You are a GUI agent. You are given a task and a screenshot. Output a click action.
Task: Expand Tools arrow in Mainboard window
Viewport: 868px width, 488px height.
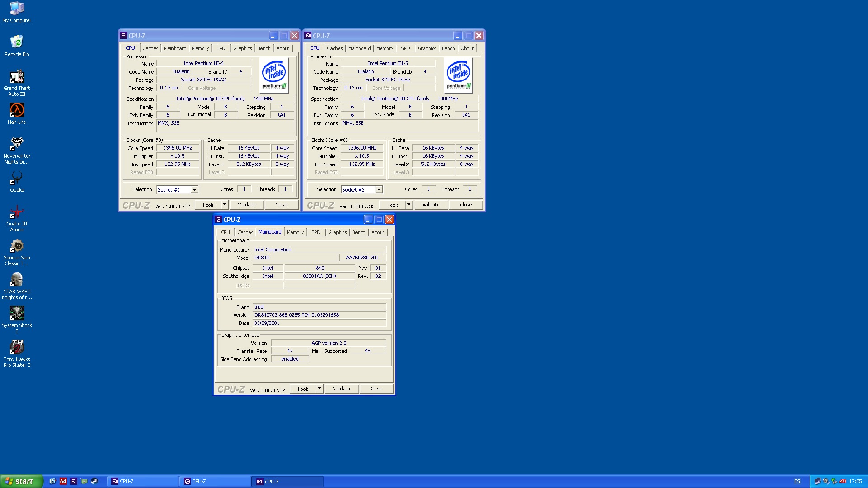pos(319,389)
